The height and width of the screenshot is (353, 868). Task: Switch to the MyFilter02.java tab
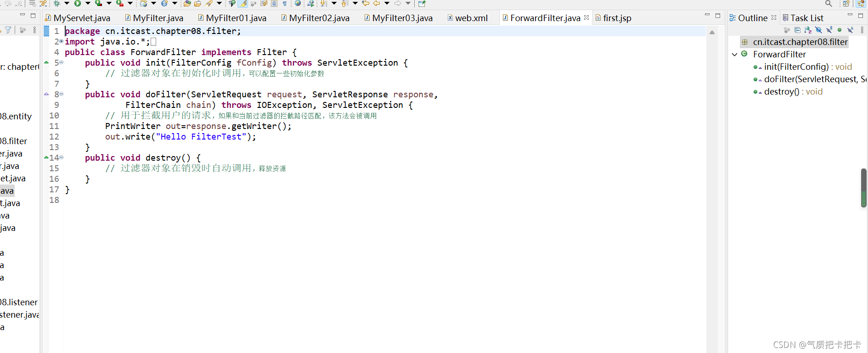(315, 18)
